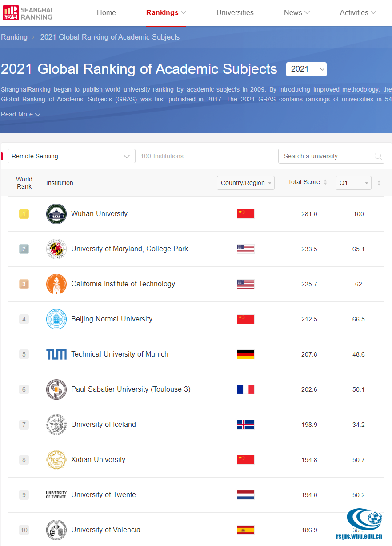Click the University of Valencia crest

point(56,530)
